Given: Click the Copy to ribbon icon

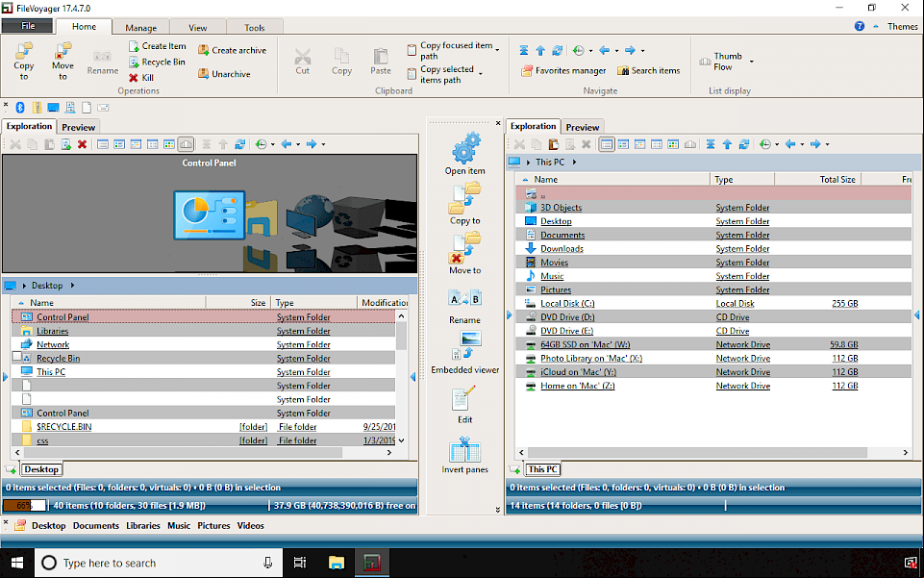Looking at the screenshot, I should click(24, 61).
